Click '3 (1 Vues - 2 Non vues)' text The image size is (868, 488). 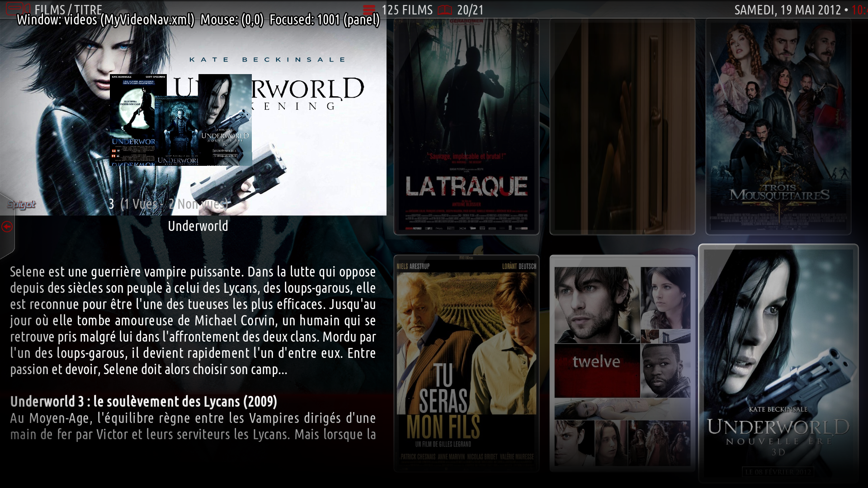[169, 204]
